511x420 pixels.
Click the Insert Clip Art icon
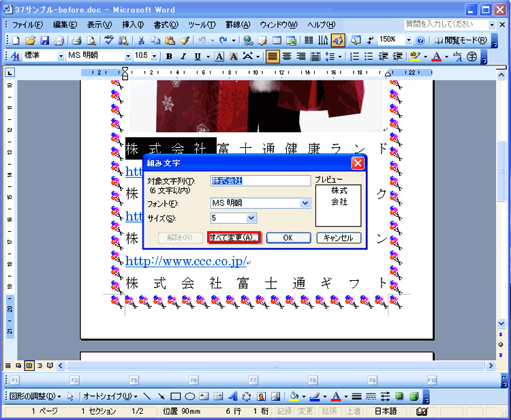[261, 396]
